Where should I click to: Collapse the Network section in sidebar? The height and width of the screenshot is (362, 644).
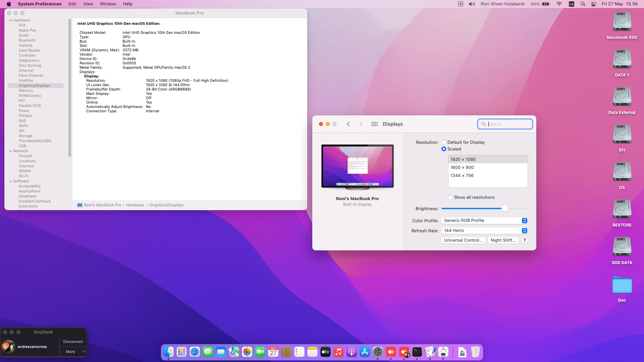11,151
